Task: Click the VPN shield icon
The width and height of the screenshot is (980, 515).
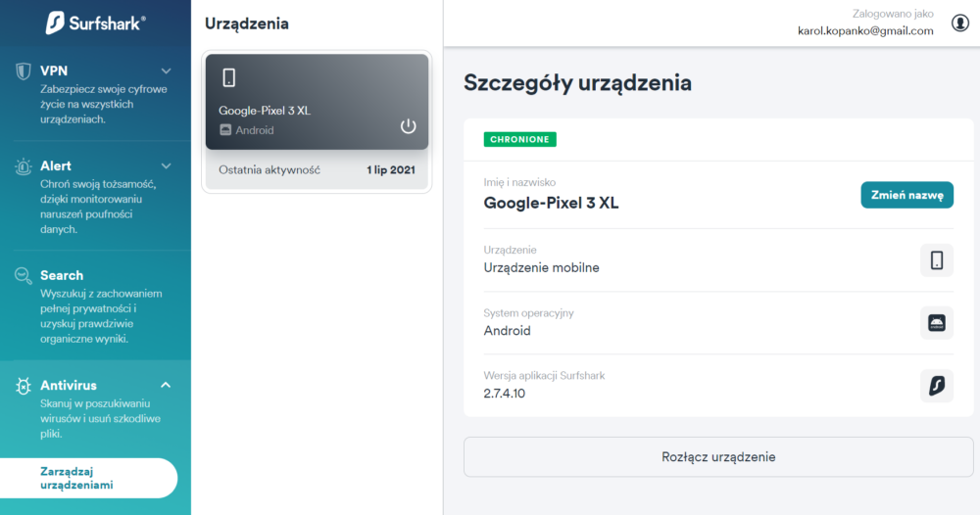Action: [24, 71]
